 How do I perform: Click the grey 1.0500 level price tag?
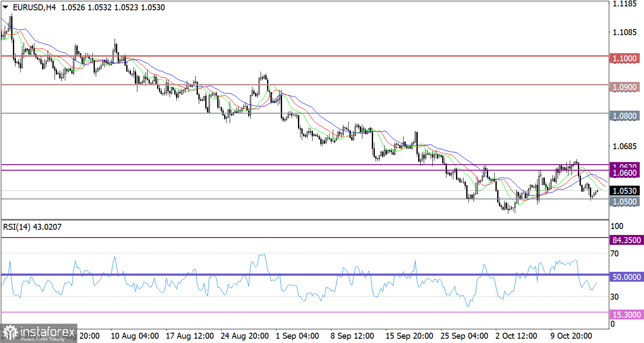click(x=625, y=202)
